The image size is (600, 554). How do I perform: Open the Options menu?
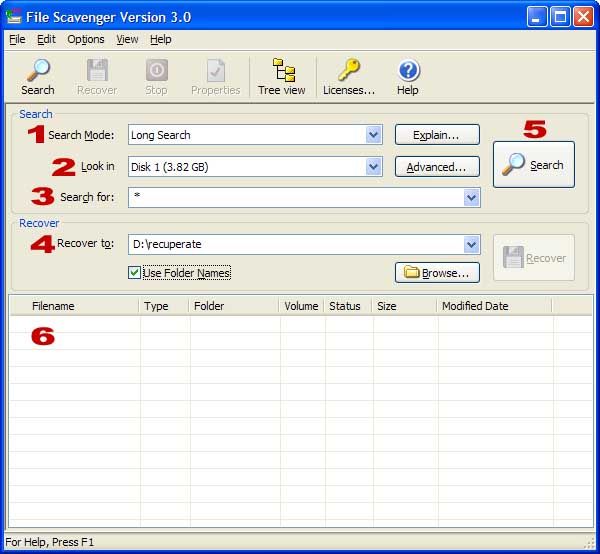pyautogui.click(x=86, y=39)
